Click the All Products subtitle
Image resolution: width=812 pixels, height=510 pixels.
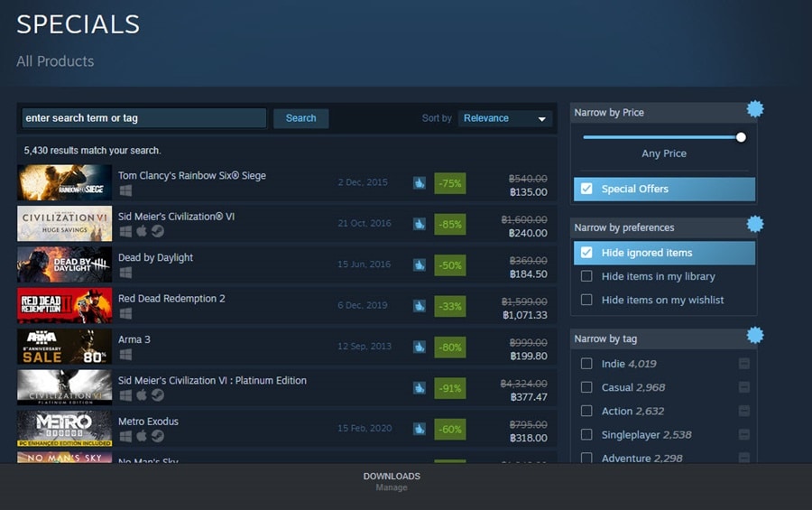point(55,61)
